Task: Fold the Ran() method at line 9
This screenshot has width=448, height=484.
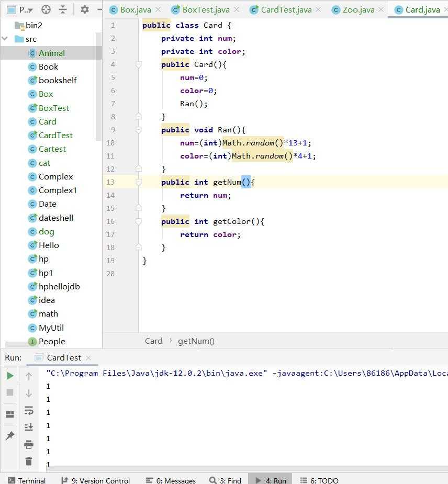Action: click(139, 130)
